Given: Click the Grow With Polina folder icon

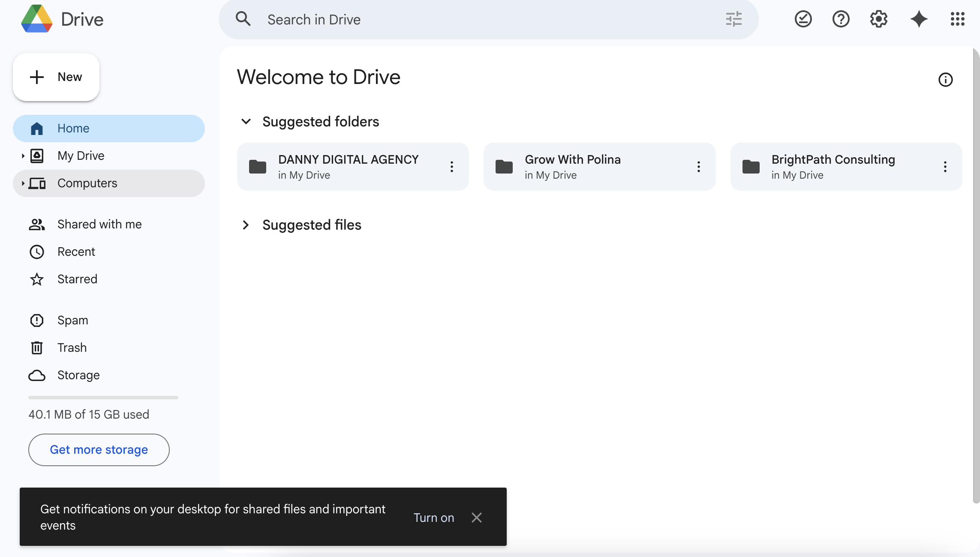Looking at the screenshot, I should pyautogui.click(x=504, y=167).
